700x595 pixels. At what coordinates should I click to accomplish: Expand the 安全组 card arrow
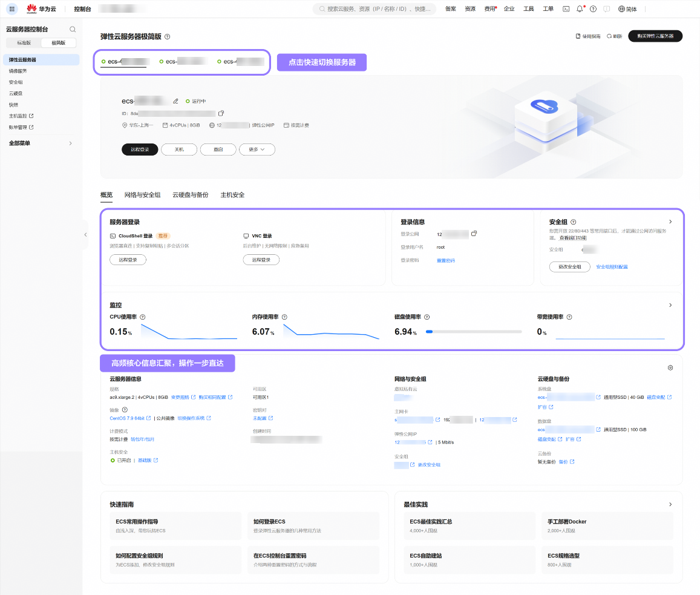tap(670, 222)
